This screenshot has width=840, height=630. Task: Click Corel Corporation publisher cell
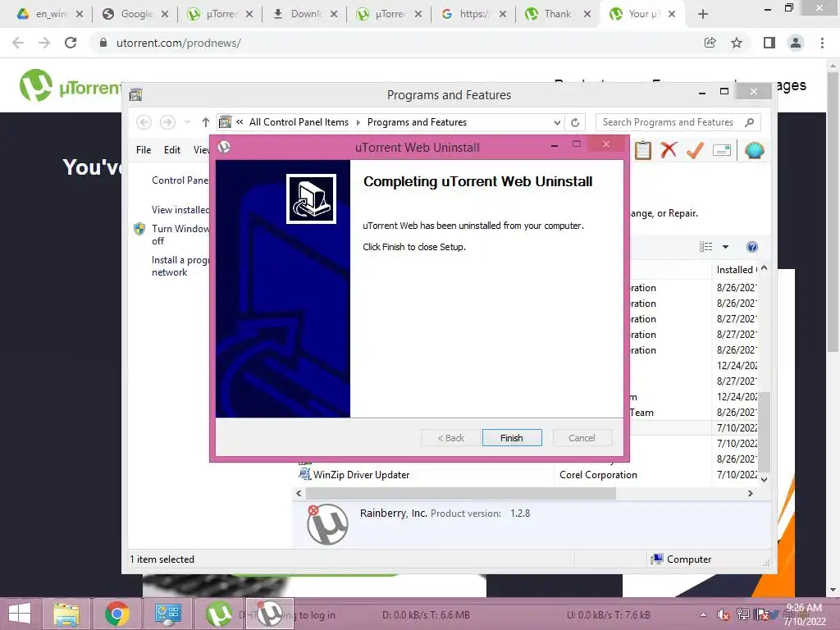point(598,475)
